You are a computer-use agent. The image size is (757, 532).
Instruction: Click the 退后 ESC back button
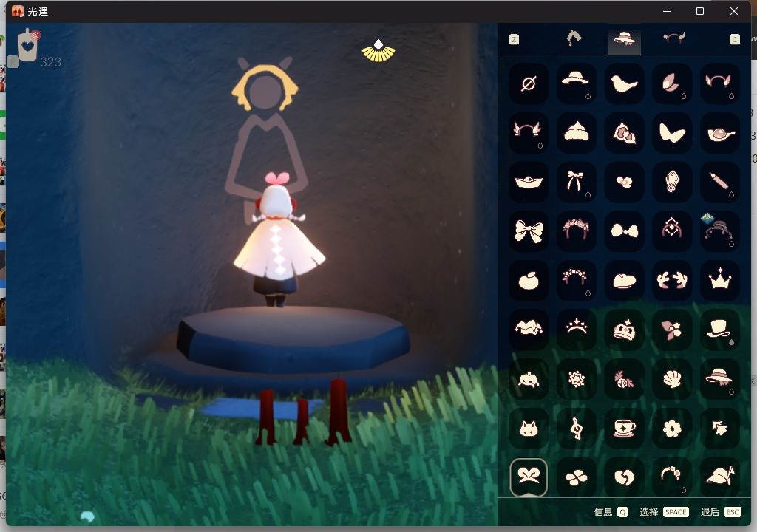(720, 512)
